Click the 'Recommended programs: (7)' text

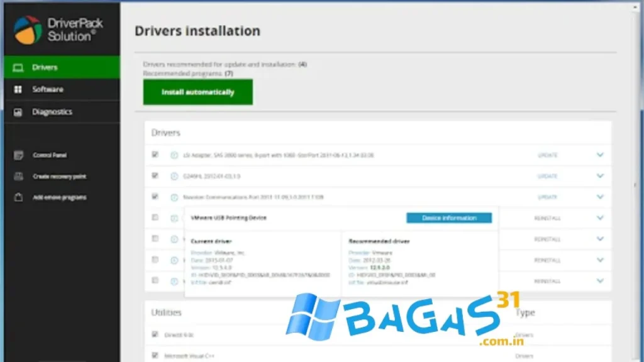[188, 74]
